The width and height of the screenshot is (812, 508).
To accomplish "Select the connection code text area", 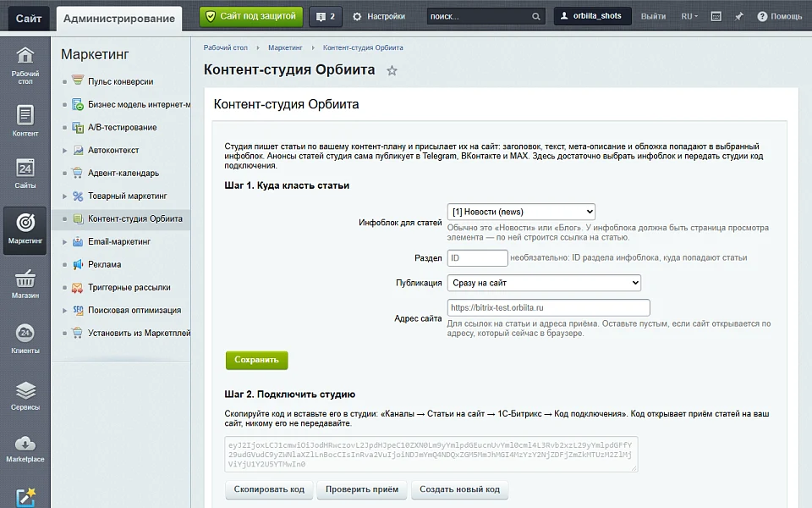I will pyautogui.click(x=431, y=454).
